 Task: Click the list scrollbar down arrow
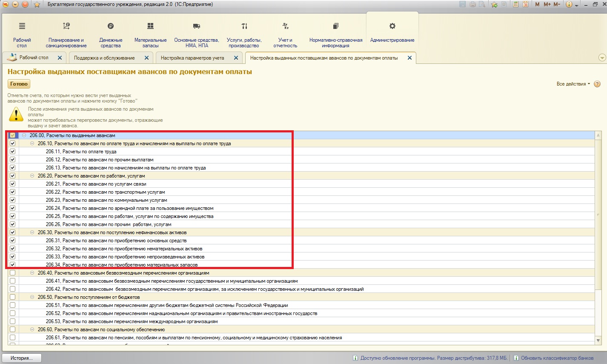click(x=598, y=341)
